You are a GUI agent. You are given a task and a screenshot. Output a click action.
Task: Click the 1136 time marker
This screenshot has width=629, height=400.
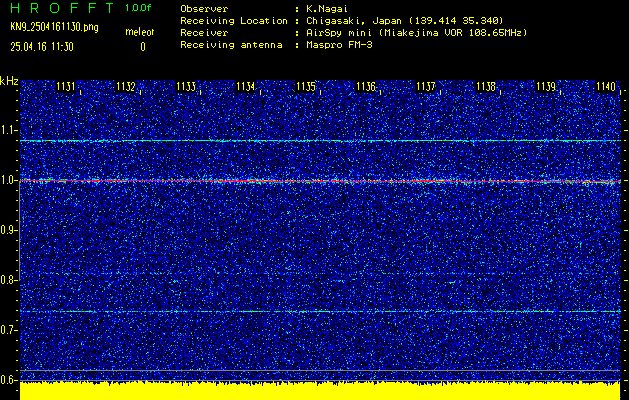[x=366, y=87]
